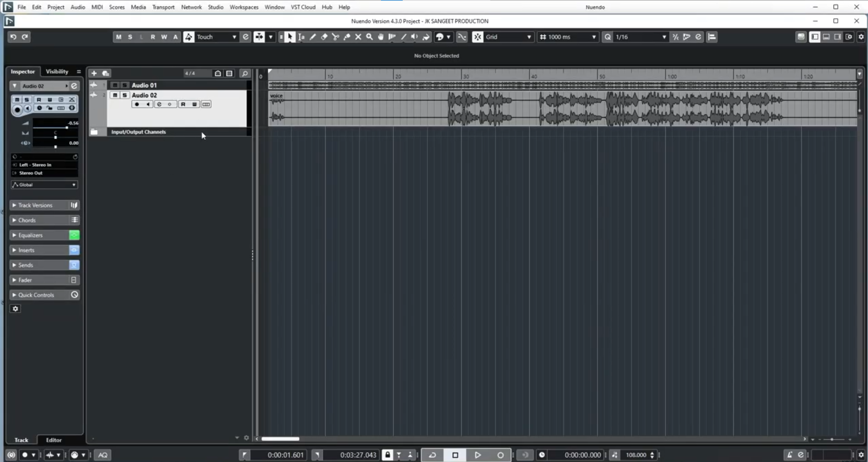This screenshot has height=462, width=868.
Task: Open the 1/16 quantize preset dropdown
Action: click(x=640, y=37)
